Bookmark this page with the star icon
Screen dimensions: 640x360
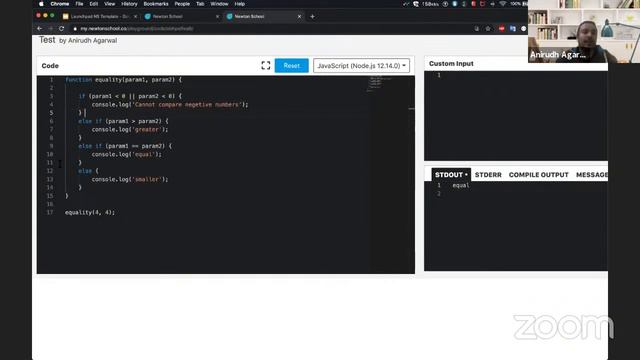(488, 29)
